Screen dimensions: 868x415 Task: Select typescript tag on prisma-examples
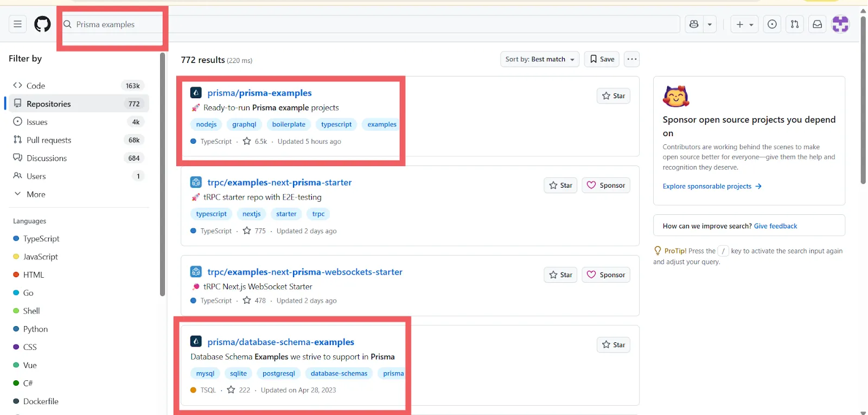tap(336, 124)
